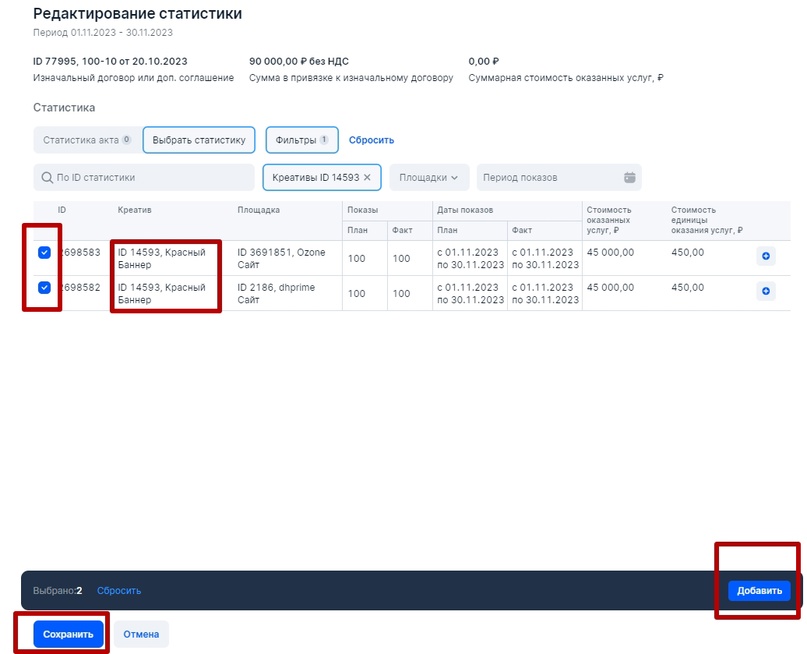Image resolution: width=807 pixels, height=654 pixels.
Task: Click Сбросить next to Фильтры
Action: [x=371, y=140]
